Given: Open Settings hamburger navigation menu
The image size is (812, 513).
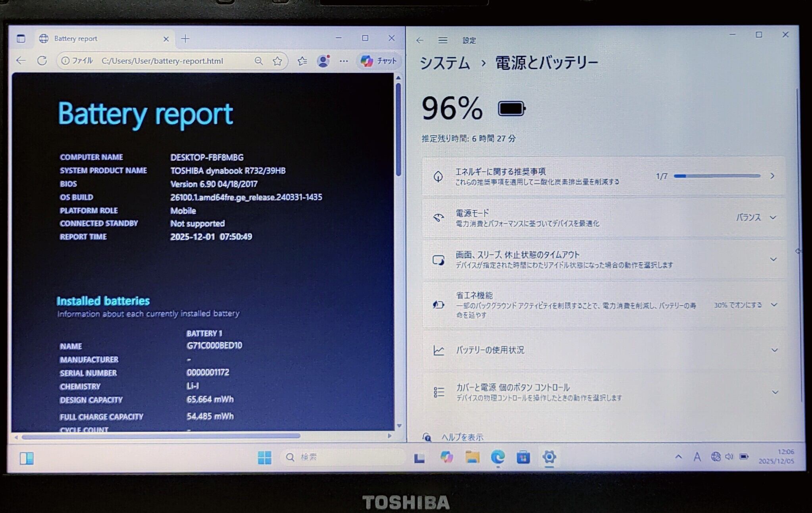Looking at the screenshot, I should [x=443, y=40].
